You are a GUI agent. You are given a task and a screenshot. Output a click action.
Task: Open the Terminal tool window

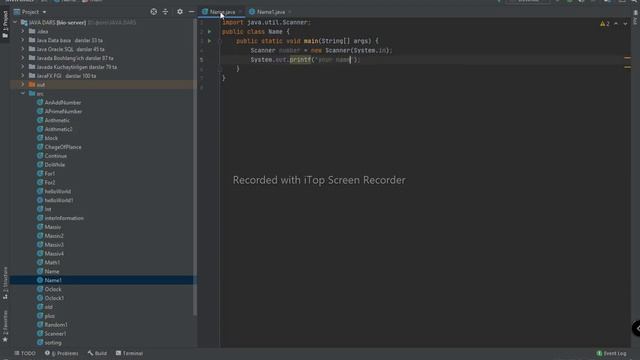coord(129,353)
